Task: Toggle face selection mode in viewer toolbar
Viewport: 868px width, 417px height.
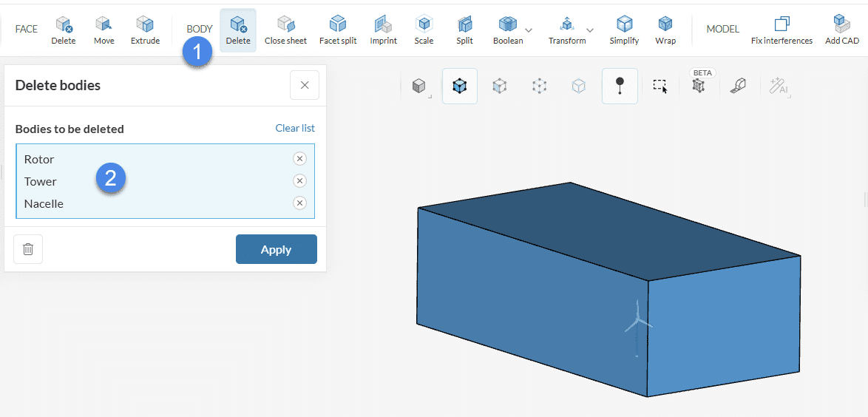Action: [501, 87]
